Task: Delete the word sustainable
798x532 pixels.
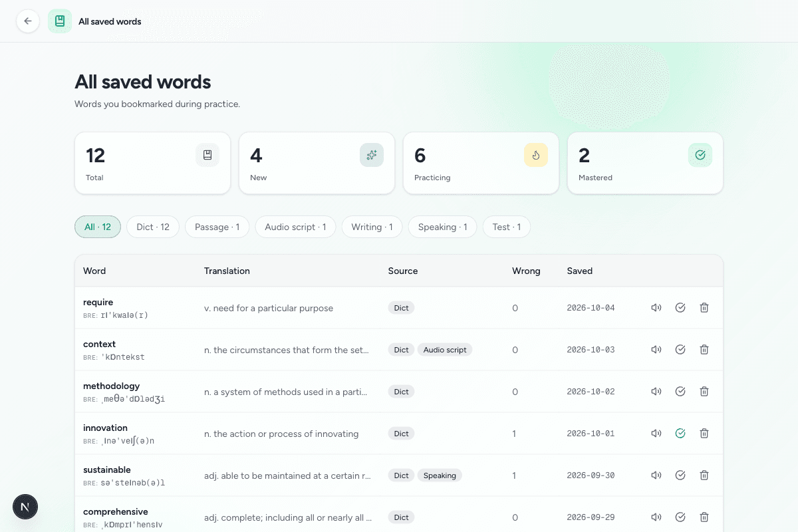Action: (x=704, y=475)
